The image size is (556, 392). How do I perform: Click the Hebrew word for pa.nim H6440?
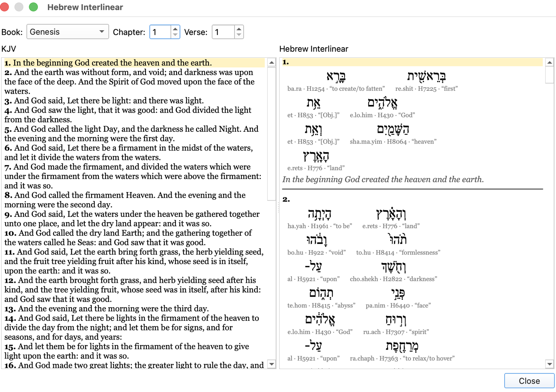click(x=398, y=293)
